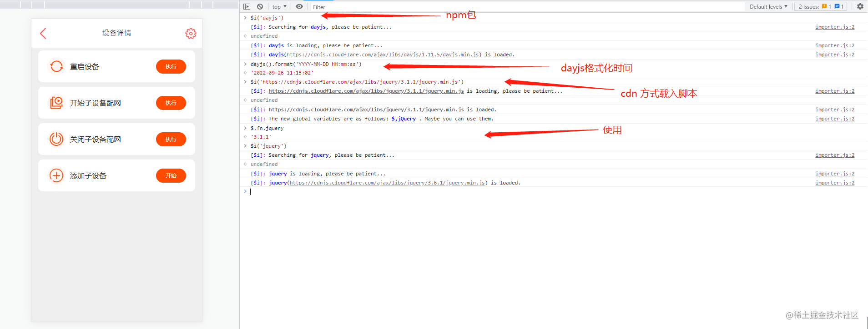This screenshot has height=329, width=868.
Task: Go back using the red arrow
Action: click(43, 33)
